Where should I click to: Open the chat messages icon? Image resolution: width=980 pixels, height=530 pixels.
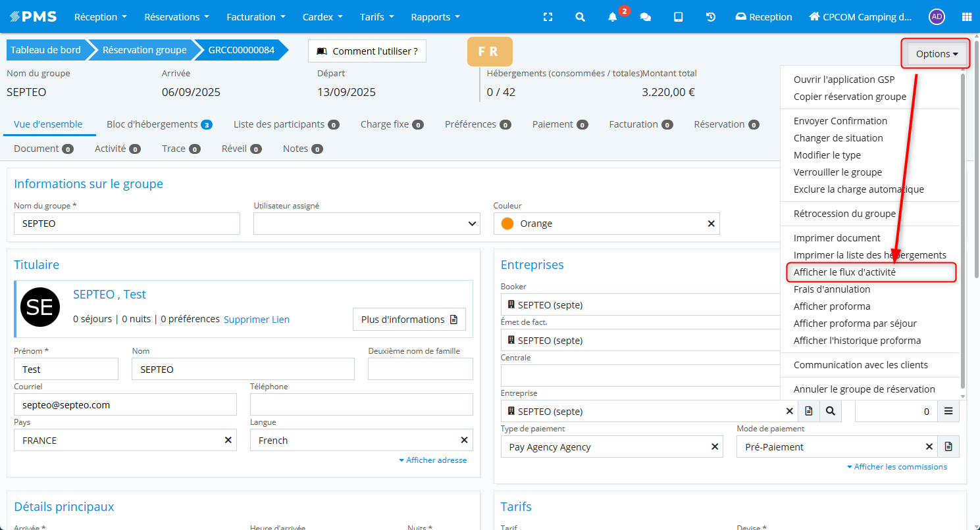click(x=646, y=17)
